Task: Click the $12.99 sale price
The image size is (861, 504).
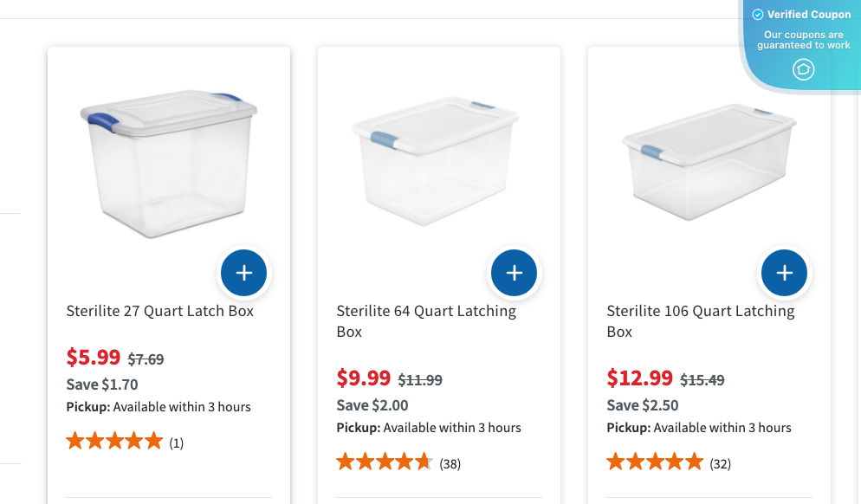Action: pyautogui.click(x=640, y=378)
